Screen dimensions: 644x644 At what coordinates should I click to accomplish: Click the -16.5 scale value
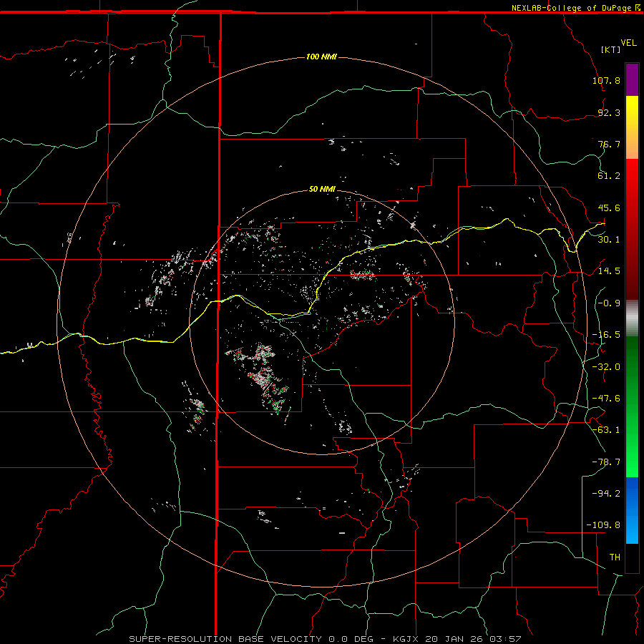click(x=606, y=334)
